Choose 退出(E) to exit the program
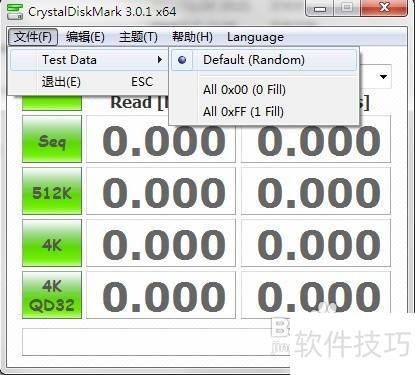This screenshot has width=415, height=375. 88,82
